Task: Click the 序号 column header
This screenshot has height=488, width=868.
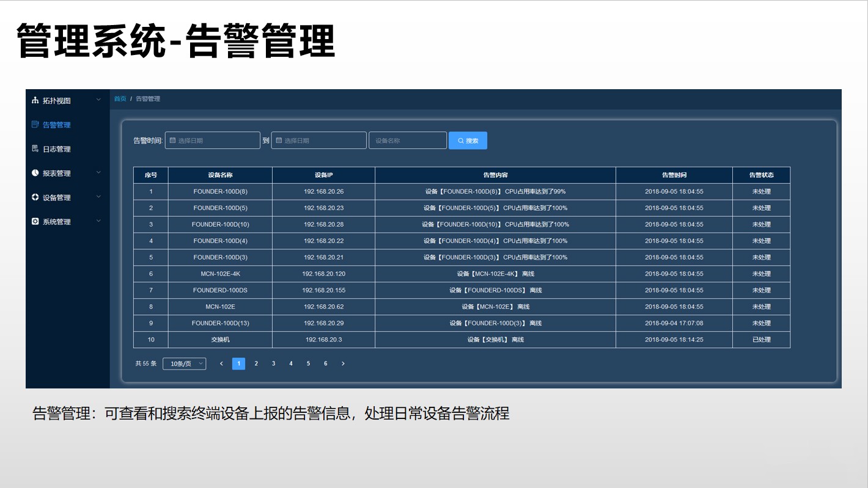Action: (x=151, y=175)
